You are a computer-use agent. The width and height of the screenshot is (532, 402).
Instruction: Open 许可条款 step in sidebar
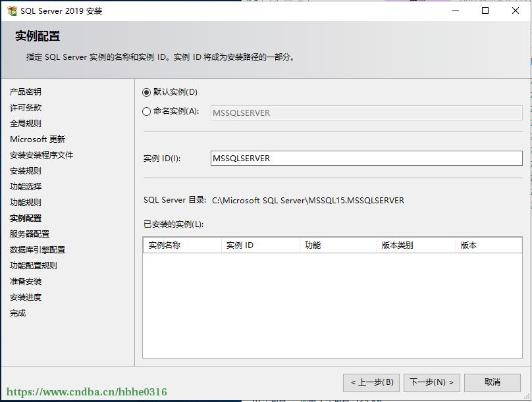coord(26,108)
